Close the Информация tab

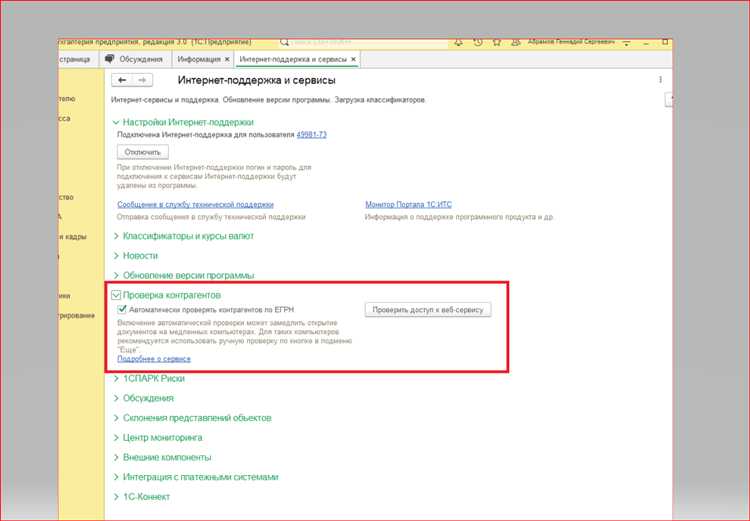coord(226,60)
